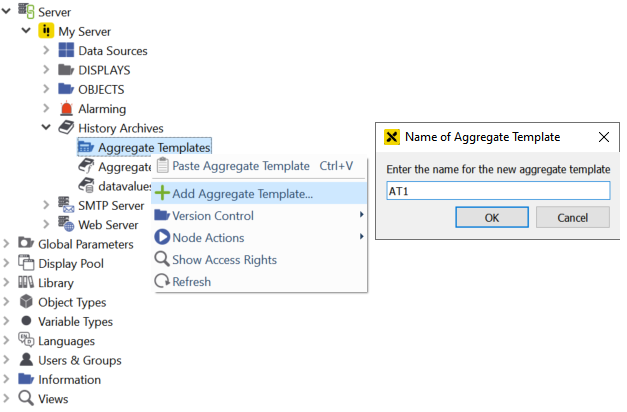Expand the Web Server node
Viewport: 627px width, 412px height.
tap(46, 224)
